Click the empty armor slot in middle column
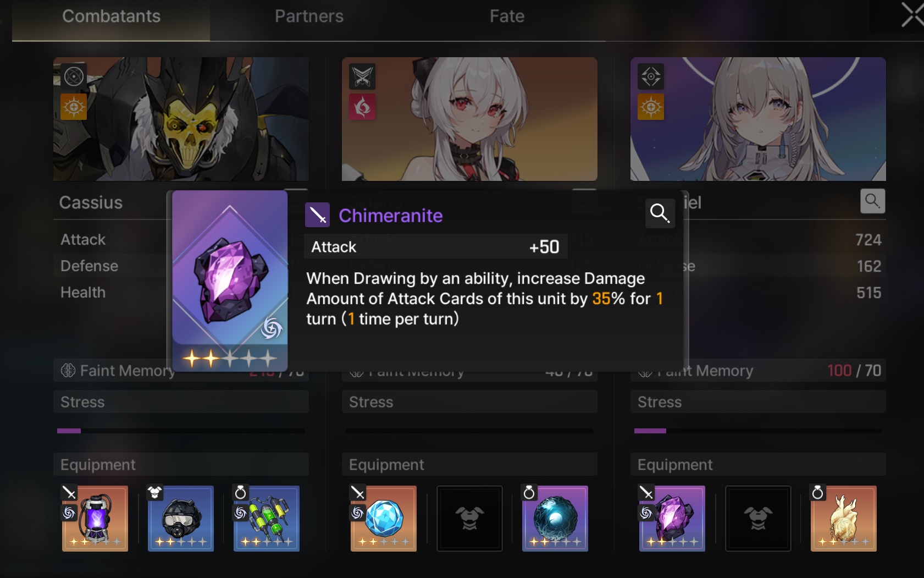Image resolution: width=924 pixels, height=578 pixels. (x=469, y=518)
